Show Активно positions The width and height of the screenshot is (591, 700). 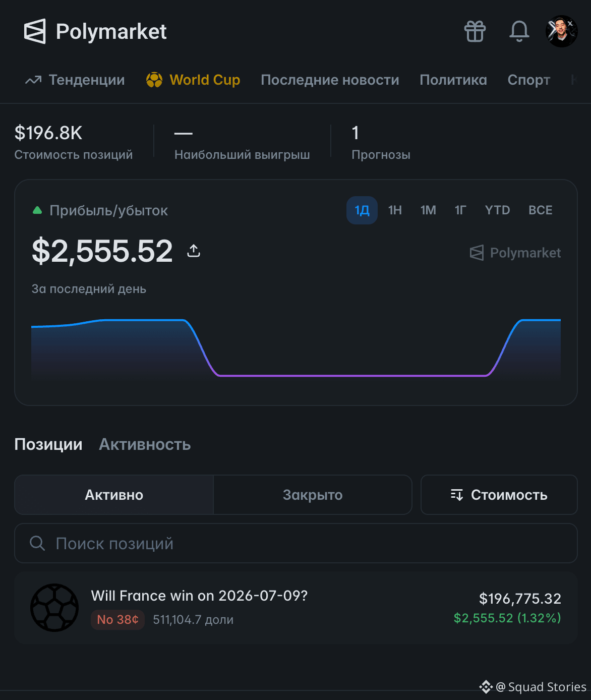[x=114, y=495]
